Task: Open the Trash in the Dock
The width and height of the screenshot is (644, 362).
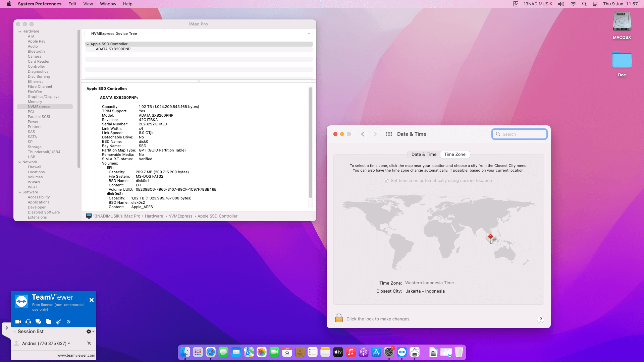Action: (459, 352)
